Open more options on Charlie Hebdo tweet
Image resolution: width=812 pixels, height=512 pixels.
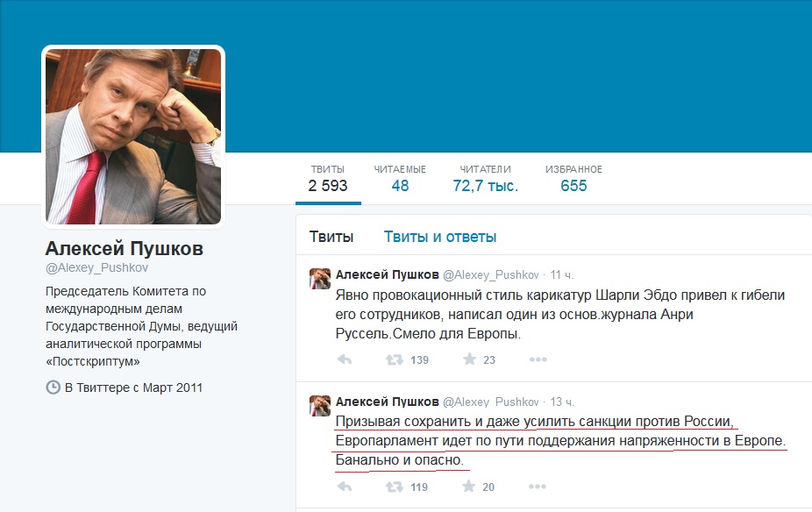(538, 359)
